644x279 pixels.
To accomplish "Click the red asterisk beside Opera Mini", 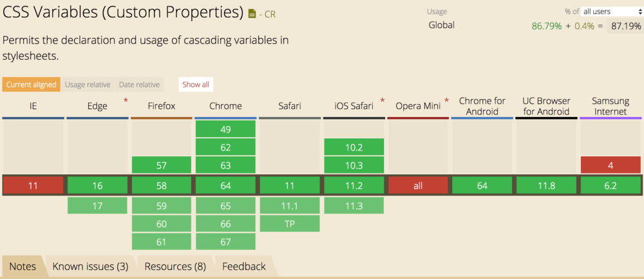I will [446, 100].
